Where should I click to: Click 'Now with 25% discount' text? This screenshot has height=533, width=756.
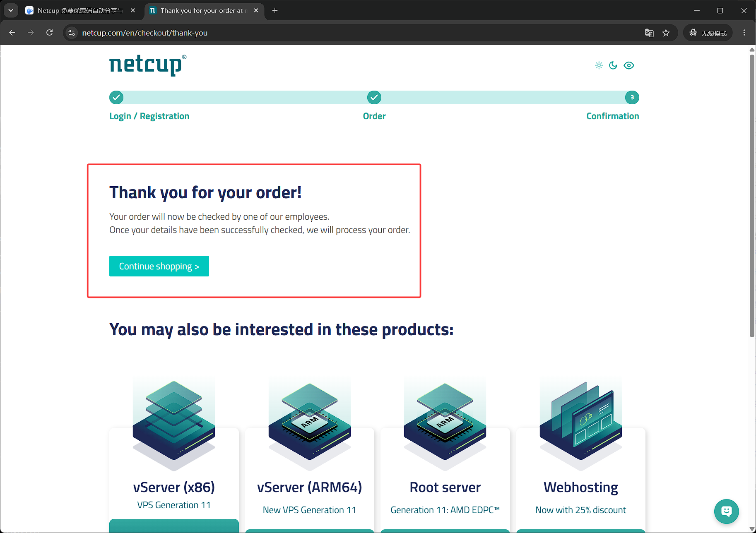(581, 510)
